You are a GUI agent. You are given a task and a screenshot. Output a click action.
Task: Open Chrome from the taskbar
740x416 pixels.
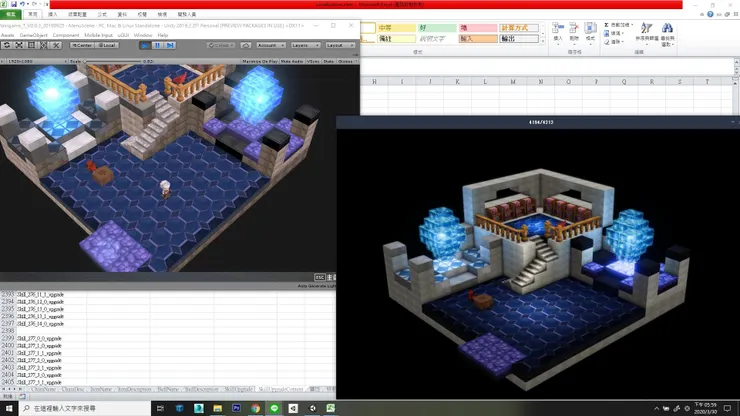tap(255, 408)
